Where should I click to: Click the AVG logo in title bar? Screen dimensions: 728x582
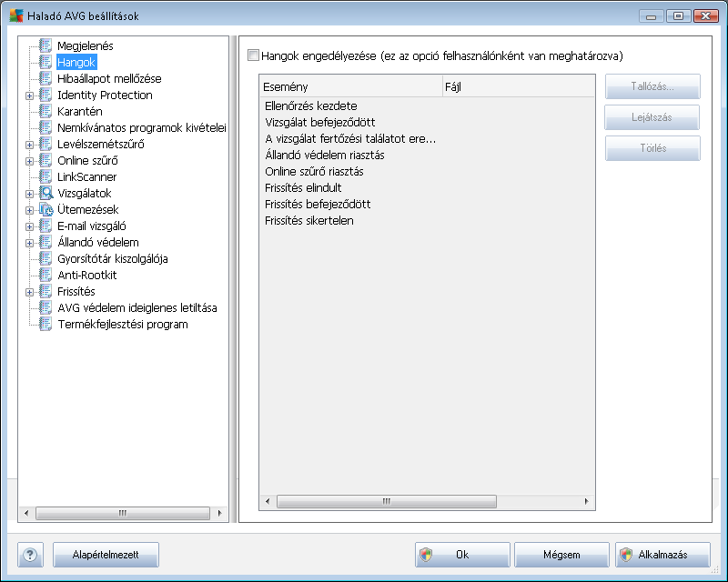(x=16, y=15)
